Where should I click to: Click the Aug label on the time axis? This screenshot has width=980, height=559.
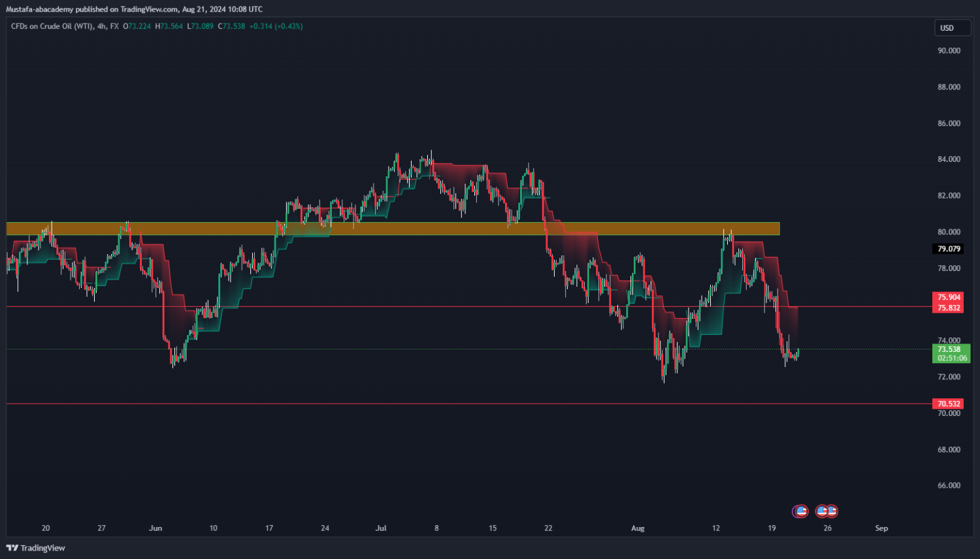click(x=638, y=528)
